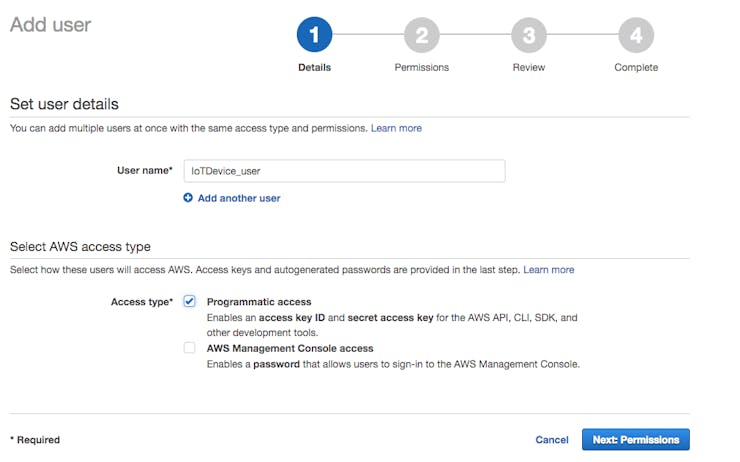Viewport: 740px width, 462px height.
Task: Click the Next: Permissions button
Action: tap(636, 439)
